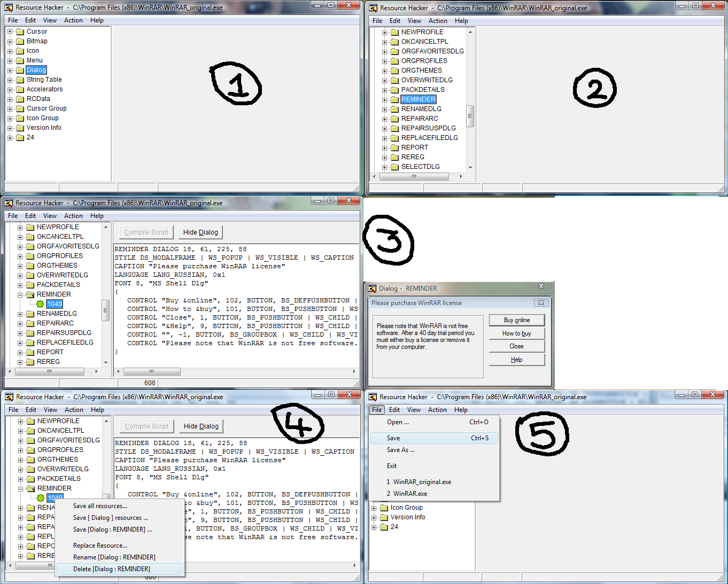Click the Cursor folder icon
This screenshot has width=728, height=584.
[x=20, y=32]
